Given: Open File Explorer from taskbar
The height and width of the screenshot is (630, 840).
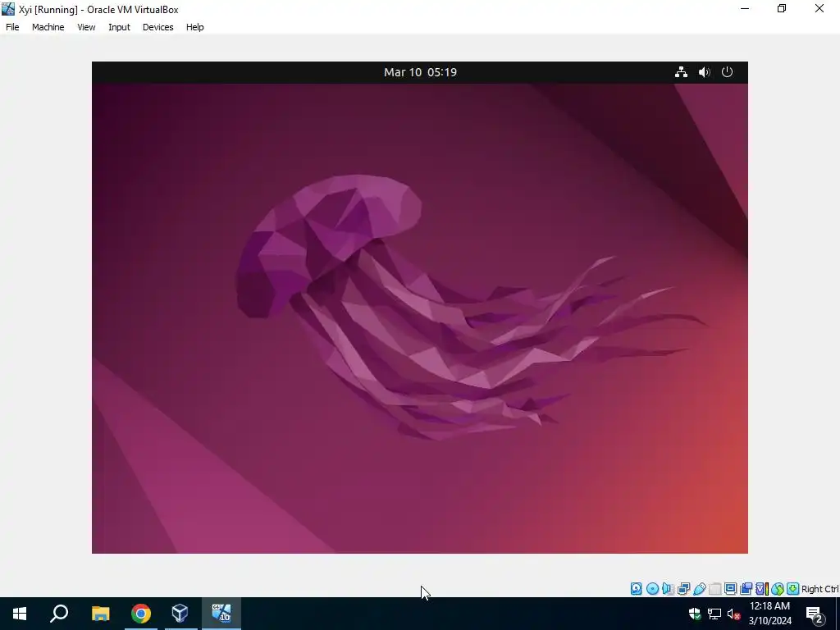Looking at the screenshot, I should click(x=100, y=614).
